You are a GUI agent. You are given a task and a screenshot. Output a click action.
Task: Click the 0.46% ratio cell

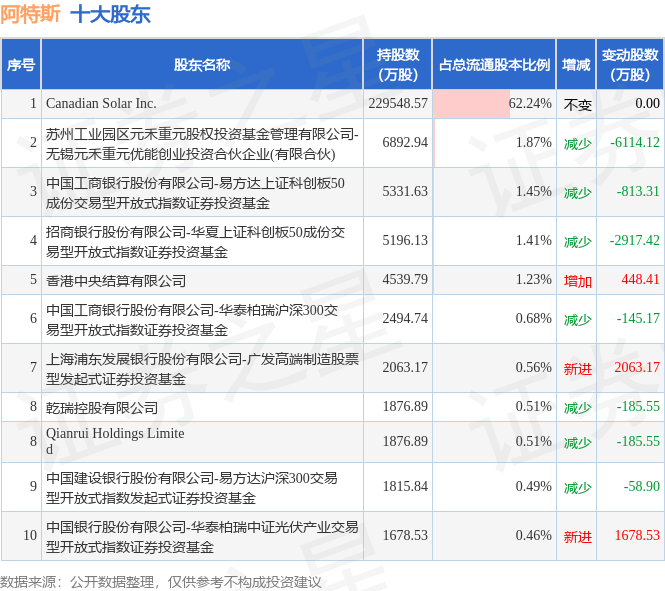pos(494,535)
